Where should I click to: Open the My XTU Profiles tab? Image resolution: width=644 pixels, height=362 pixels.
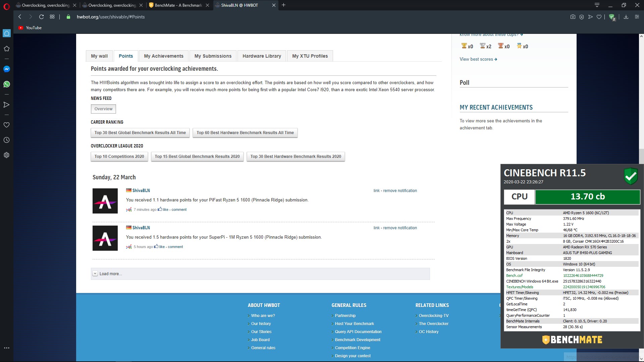(310, 56)
